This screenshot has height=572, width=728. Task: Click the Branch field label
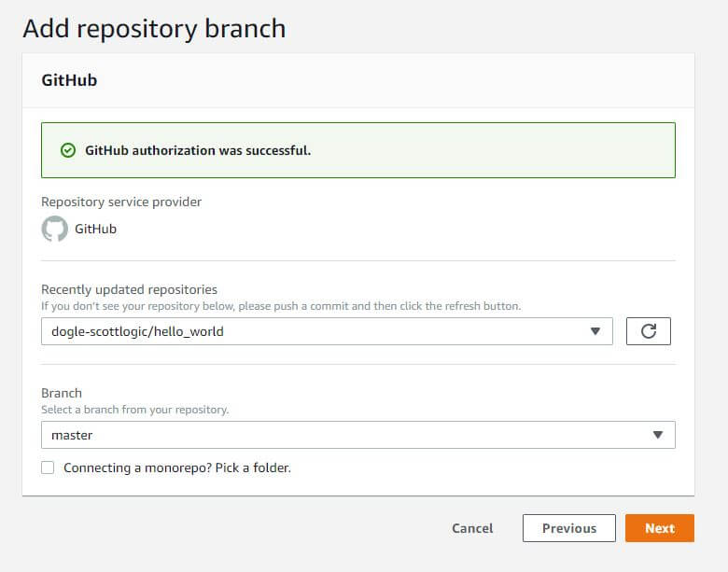[63, 394]
